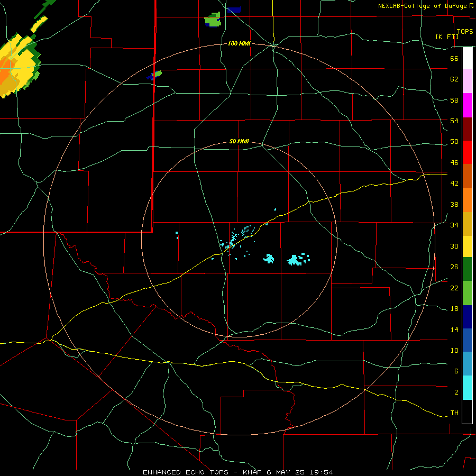Click the yellow legend swatch
Image resolution: width=476 pixels, height=476 pixels.
[467, 246]
